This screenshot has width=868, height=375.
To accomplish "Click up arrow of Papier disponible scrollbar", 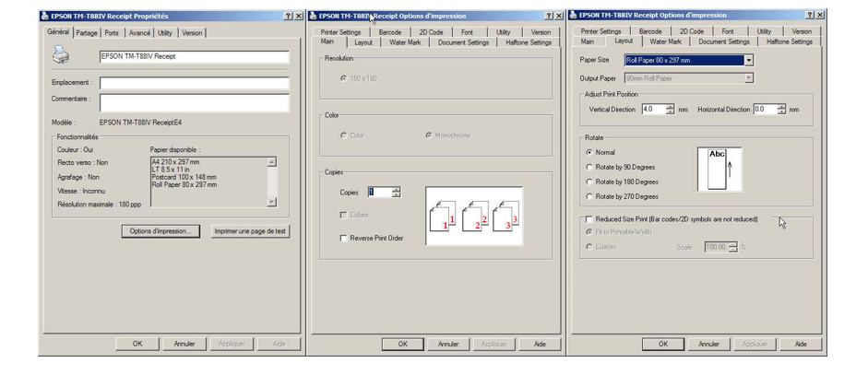I will [x=271, y=162].
